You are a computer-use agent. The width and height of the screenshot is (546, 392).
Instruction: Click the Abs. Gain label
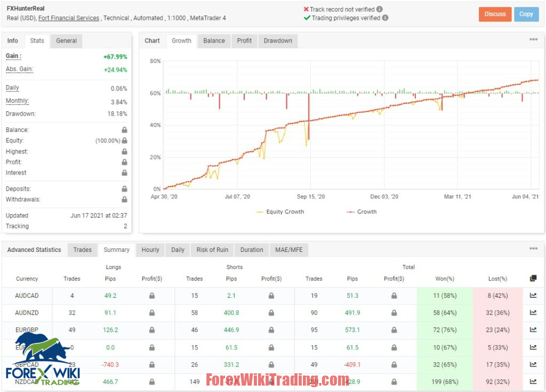pyautogui.click(x=19, y=69)
